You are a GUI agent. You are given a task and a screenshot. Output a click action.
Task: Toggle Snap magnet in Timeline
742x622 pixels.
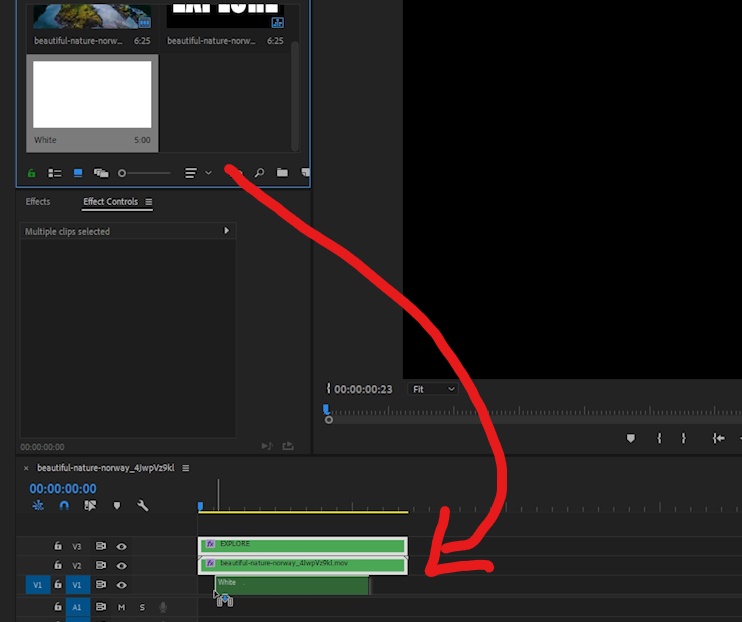(x=64, y=506)
